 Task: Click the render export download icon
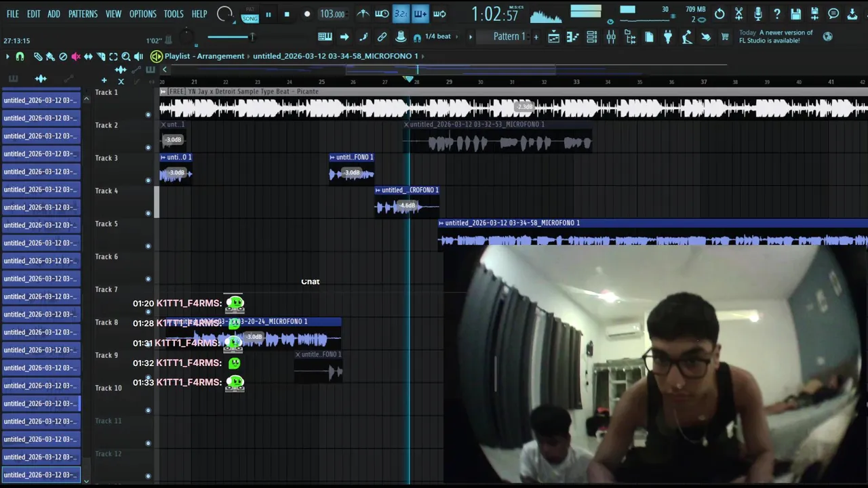point(852,14)
